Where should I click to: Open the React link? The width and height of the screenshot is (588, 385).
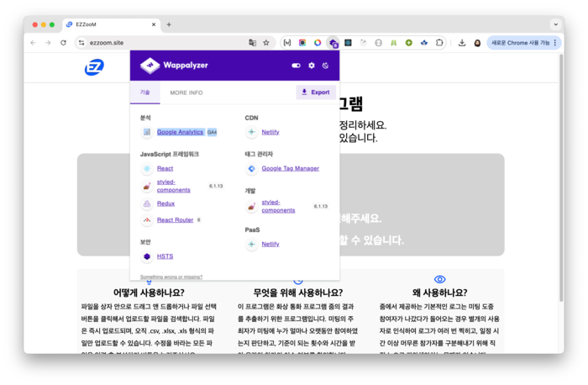click(165, 168)
